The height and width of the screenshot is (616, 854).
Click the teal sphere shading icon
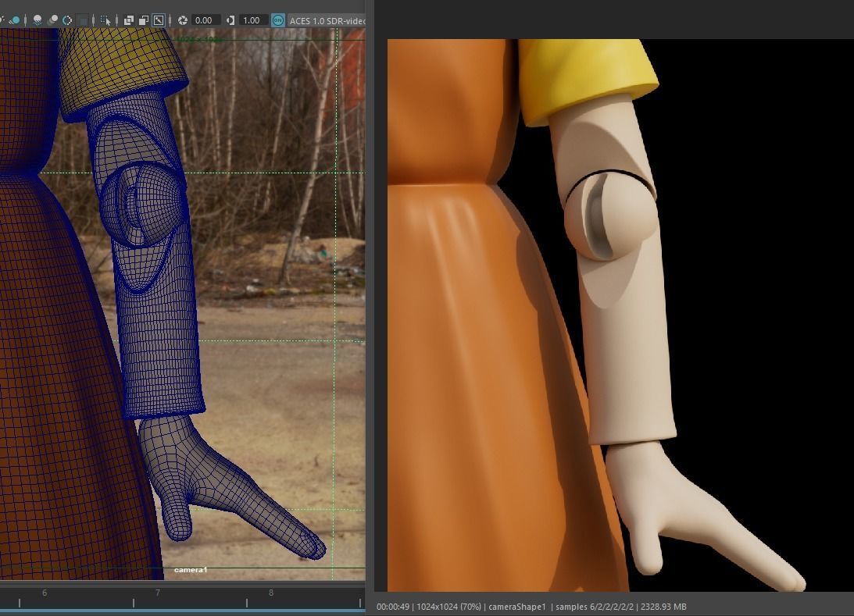coord(15,20)
